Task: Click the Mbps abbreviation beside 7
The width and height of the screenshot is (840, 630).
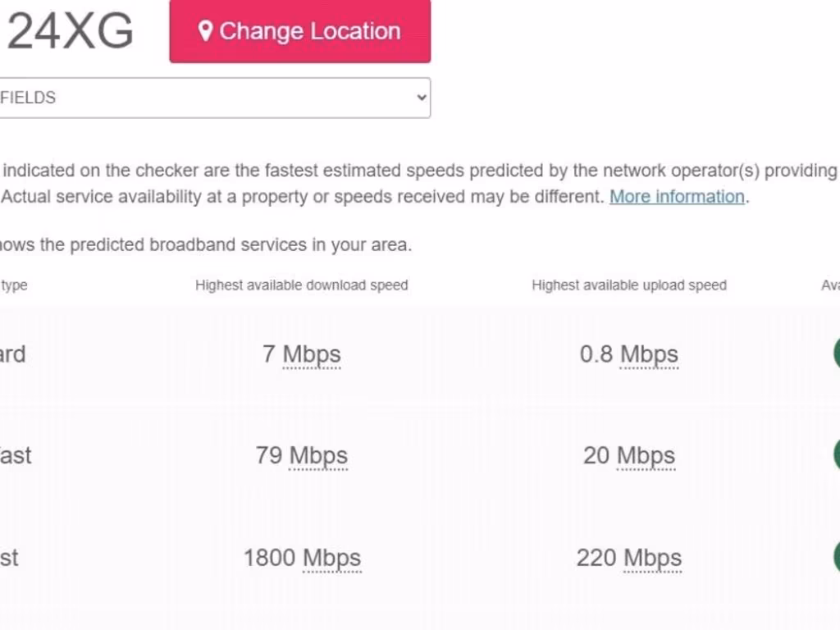Action: click(312, 354)
